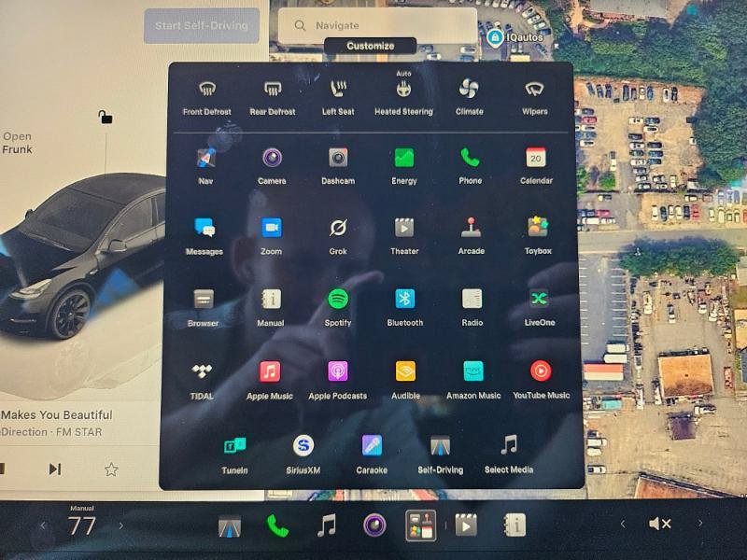This screenshot has width=747, height=560.
Task: Open the LiveOne app
Action: tap(540, 299)
